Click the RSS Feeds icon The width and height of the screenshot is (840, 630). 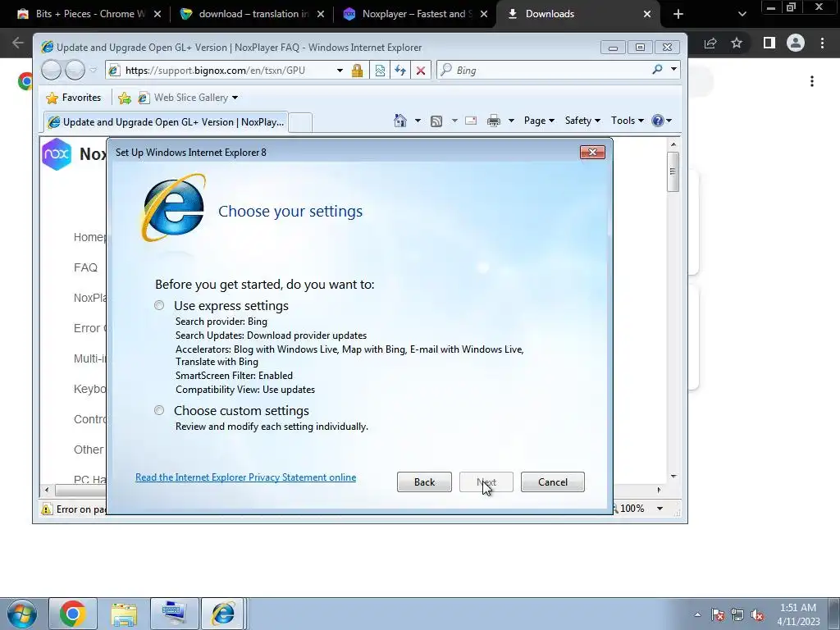(436, 121)
